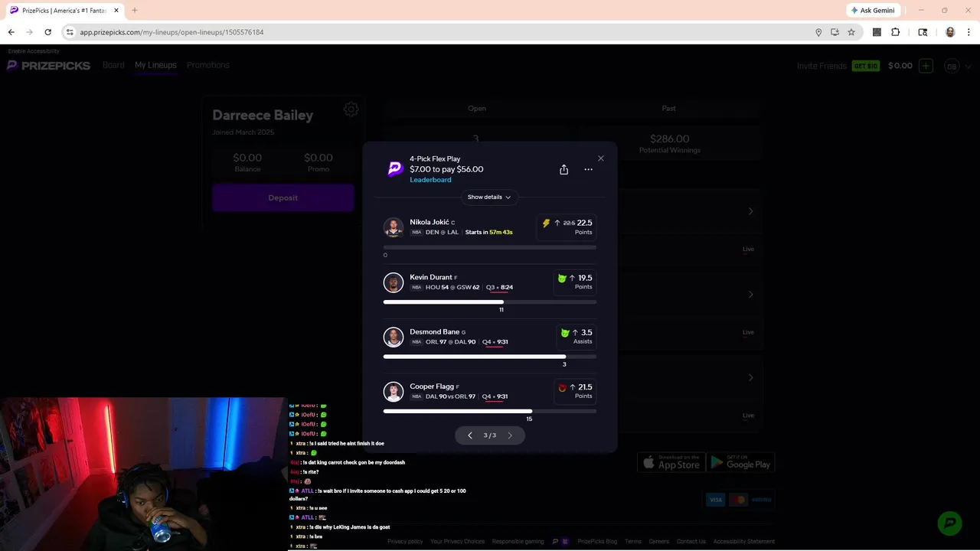Open profile settings gear icon
The width and height of the screenshot is (980, 551).
tap(351, 109)
